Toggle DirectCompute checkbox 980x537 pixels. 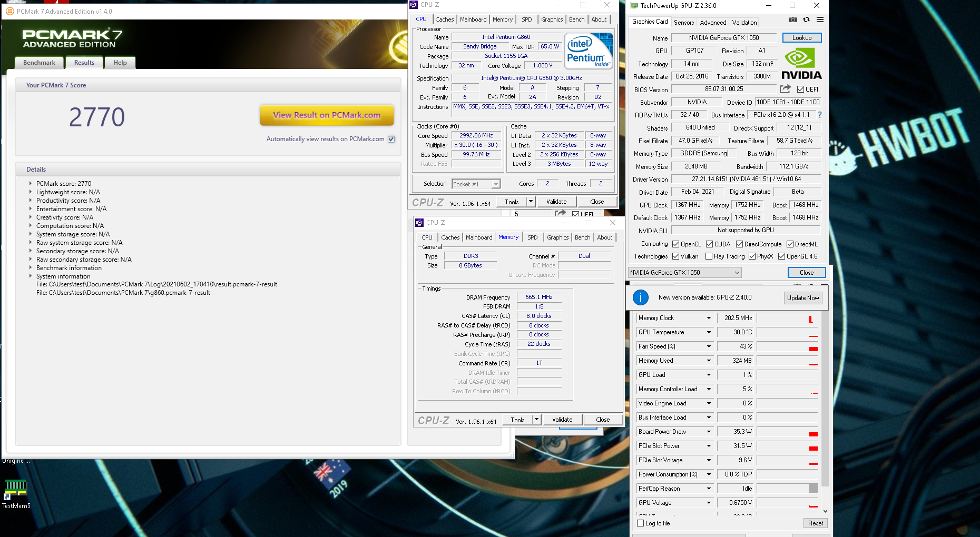coord(739,244)
